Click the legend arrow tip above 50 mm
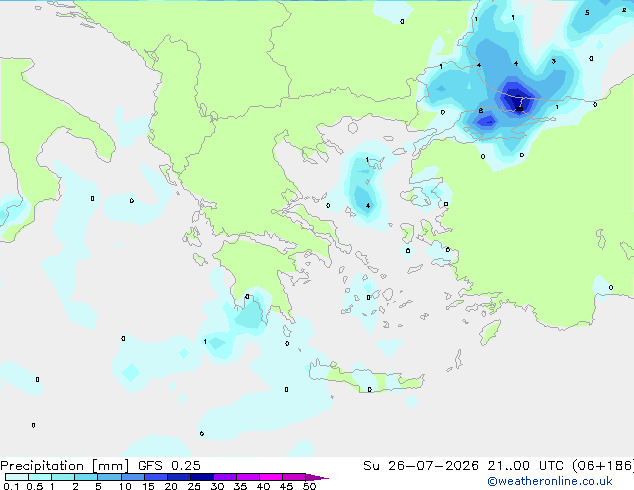 pyautogui.click(x=317, y=477)
